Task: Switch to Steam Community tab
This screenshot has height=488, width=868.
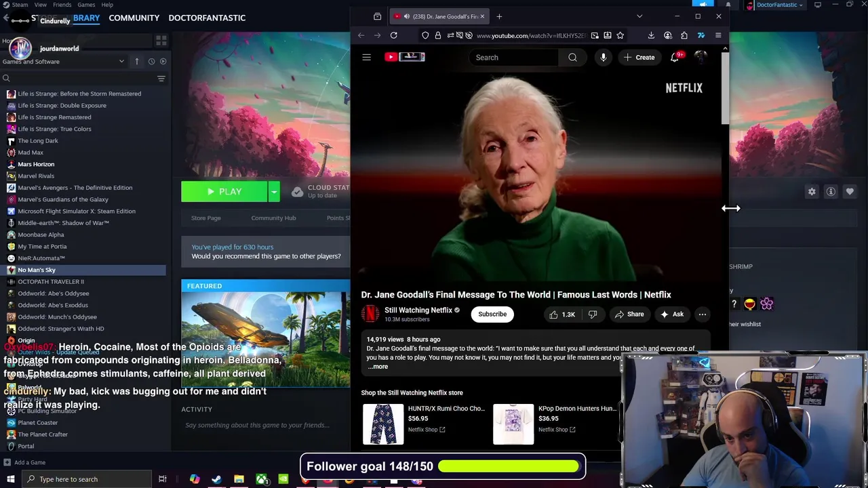Action: click(x=134, y=18)
